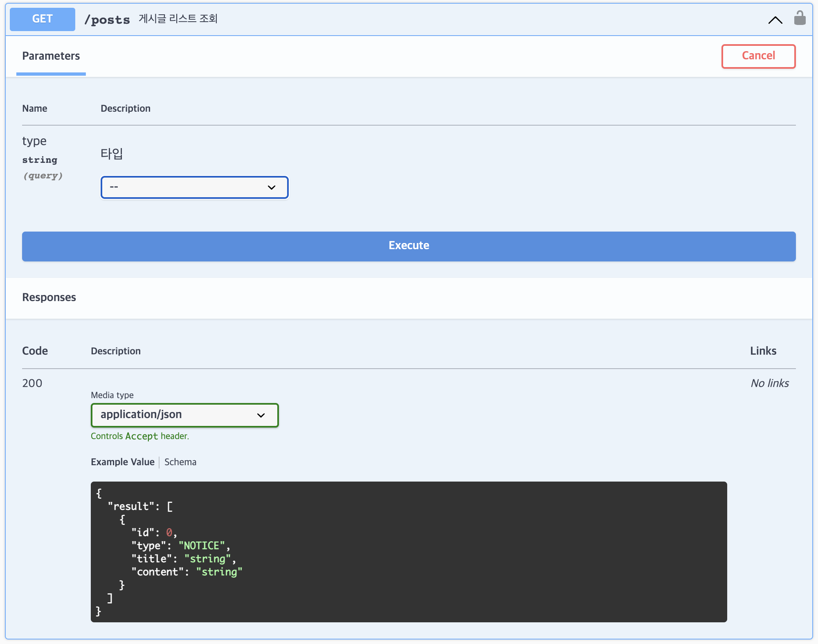
Task: Click the 타입 parameter description
Action: (112, 154)
